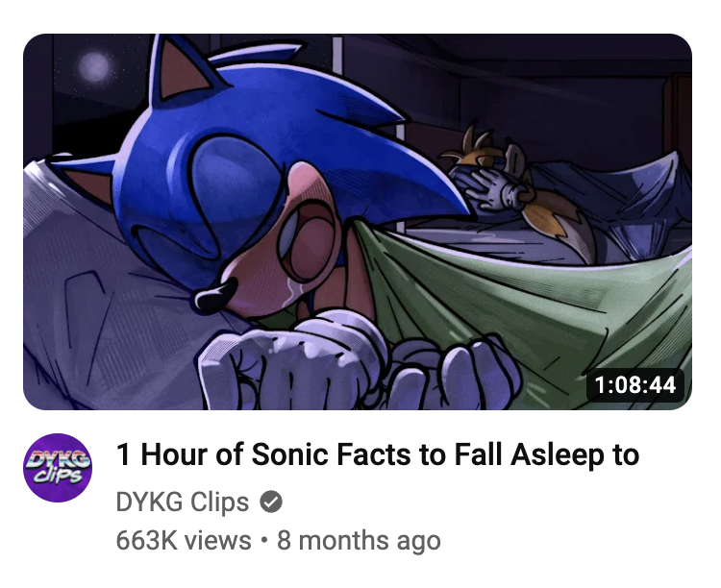Screen dimensions: 721x588
Task: Open the Sonic Facts video title
Action: [x=378, y=455]
